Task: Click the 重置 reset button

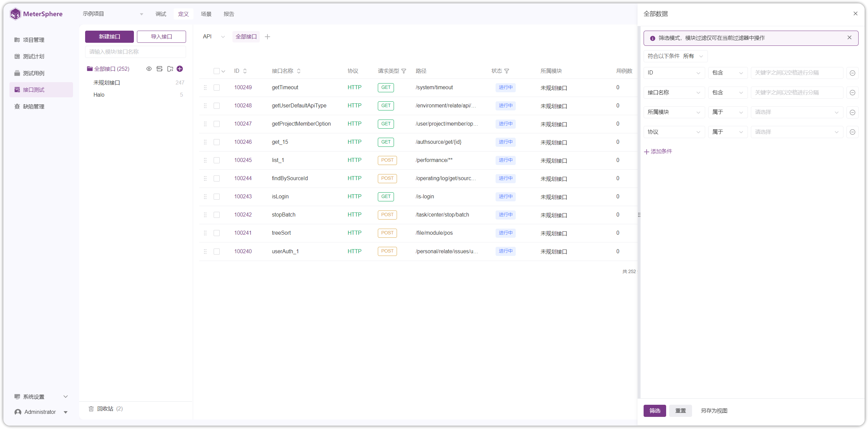Action: [680, 411]
